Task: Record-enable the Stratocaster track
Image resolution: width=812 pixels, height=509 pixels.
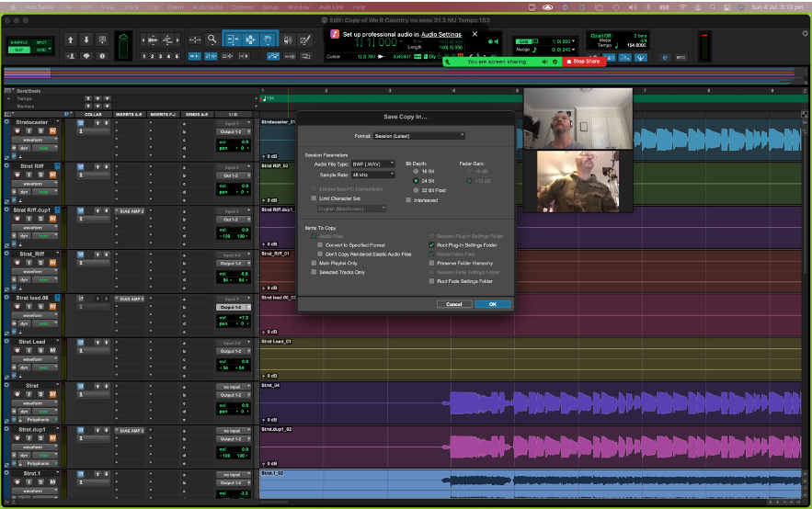Action: 17,131
